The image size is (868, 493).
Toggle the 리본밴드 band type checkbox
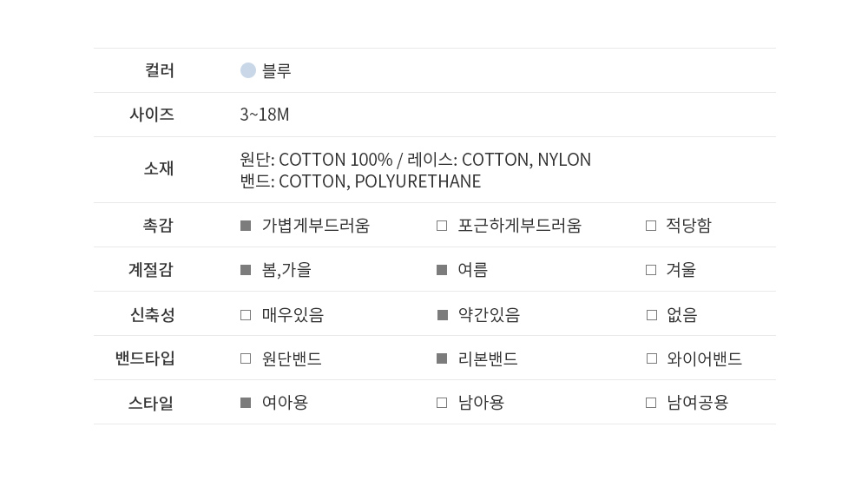(442, 358)
